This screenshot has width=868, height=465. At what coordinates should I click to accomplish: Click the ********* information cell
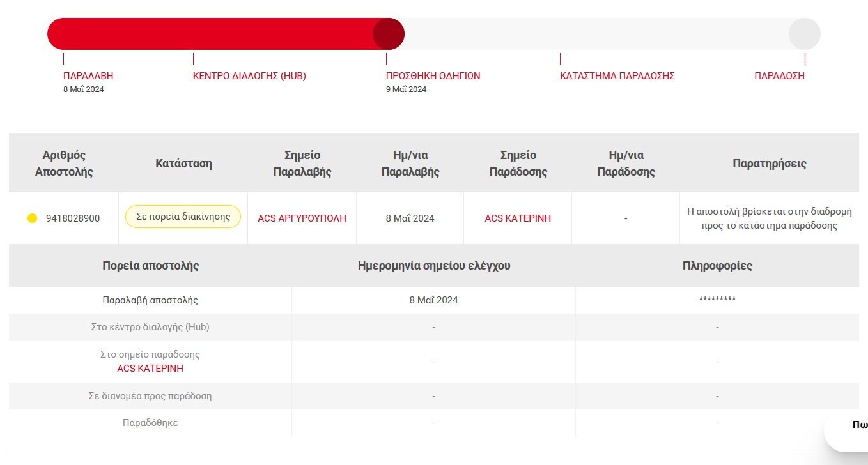coord(717,300)
